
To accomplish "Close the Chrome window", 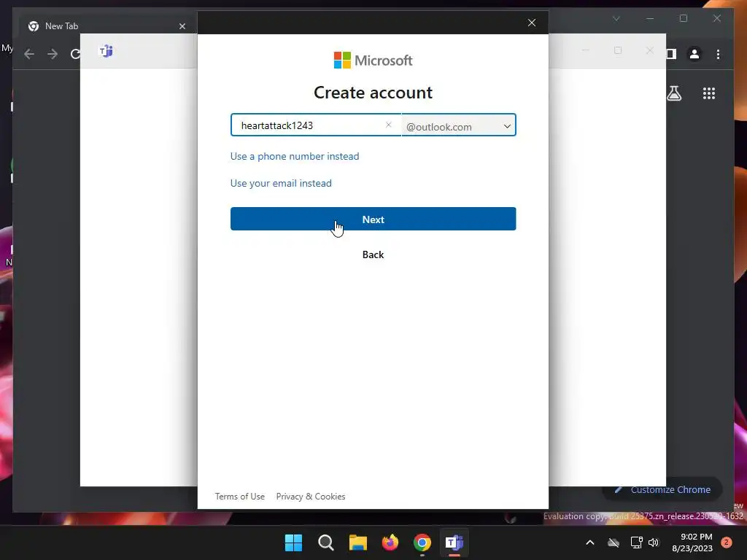I will tap(716, 18).
